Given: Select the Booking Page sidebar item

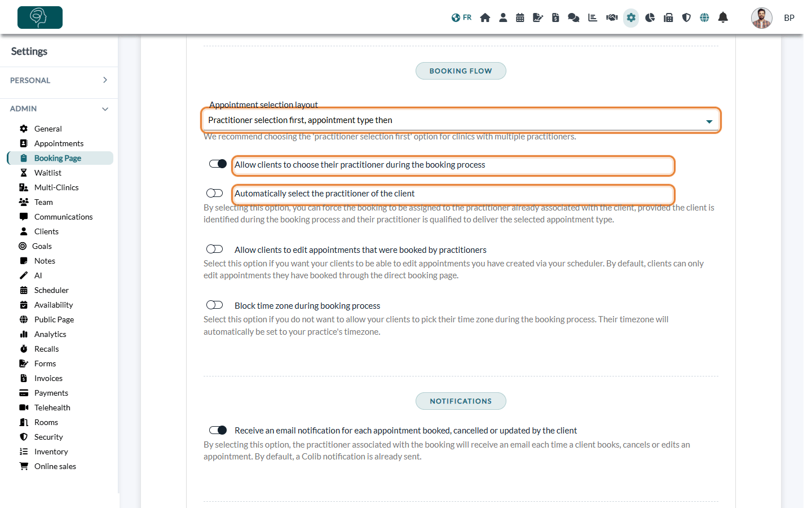Looking at the screenshot, I should pos(60,158).
